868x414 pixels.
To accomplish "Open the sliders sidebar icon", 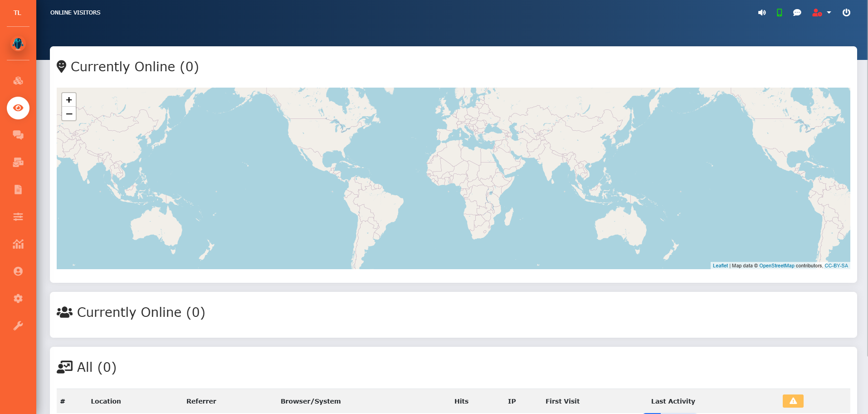I will [x=18, y=217].
